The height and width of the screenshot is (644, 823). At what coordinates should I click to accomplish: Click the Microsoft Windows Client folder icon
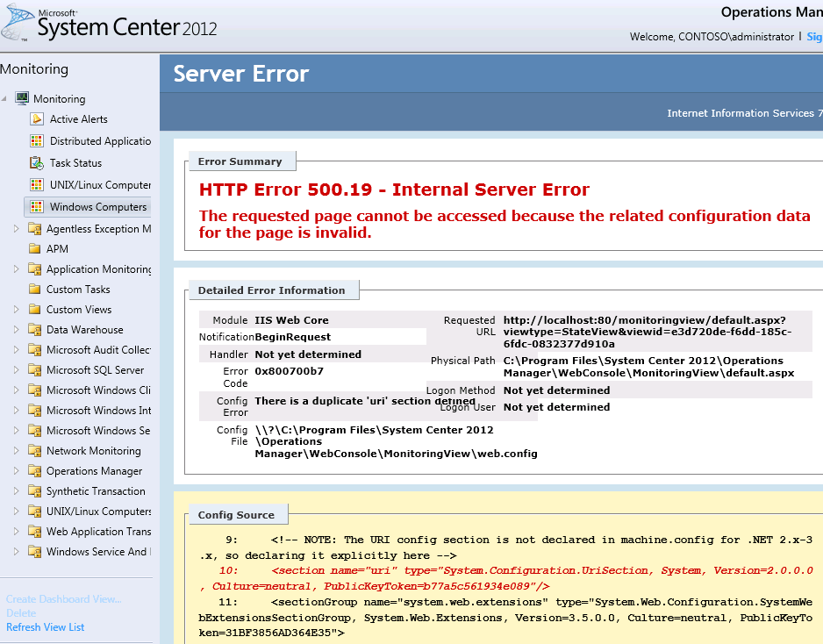[34, 390]
